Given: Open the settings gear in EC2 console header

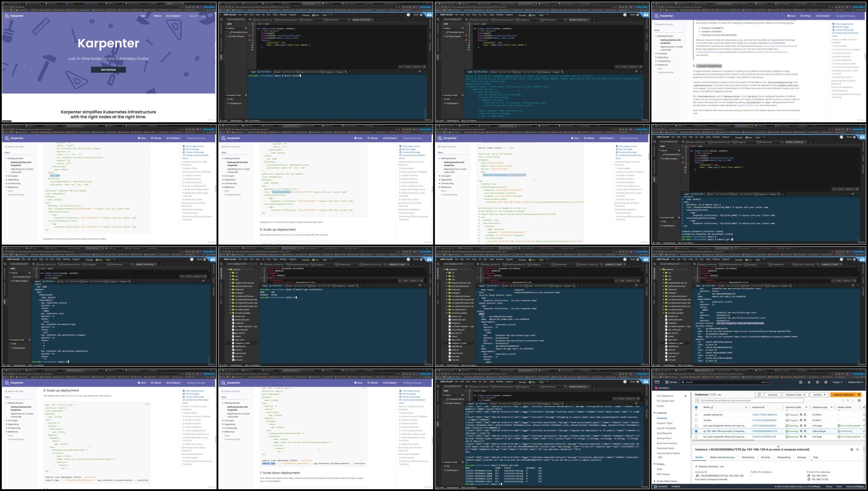Looking at the screenshot, I should [826, 382].
